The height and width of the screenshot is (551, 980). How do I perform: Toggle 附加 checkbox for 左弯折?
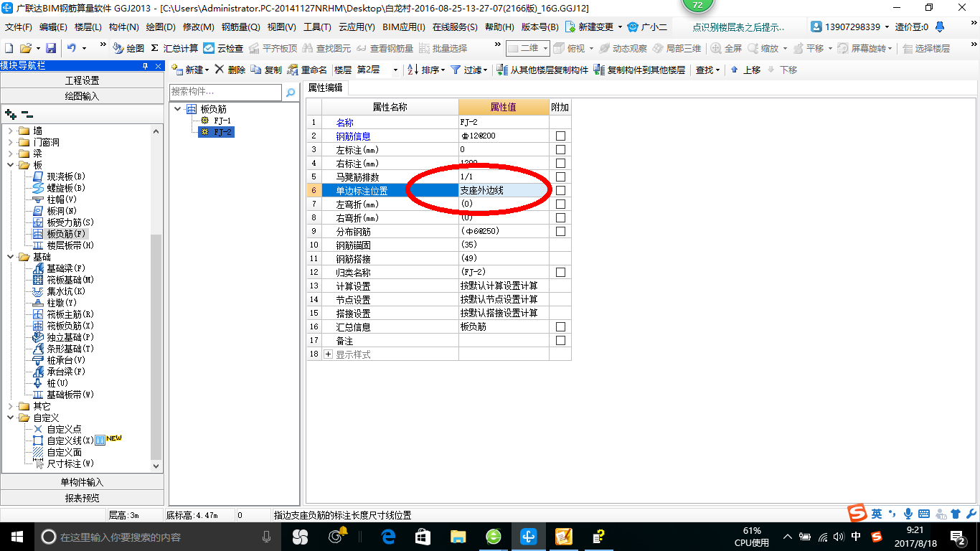pos(560,204)
